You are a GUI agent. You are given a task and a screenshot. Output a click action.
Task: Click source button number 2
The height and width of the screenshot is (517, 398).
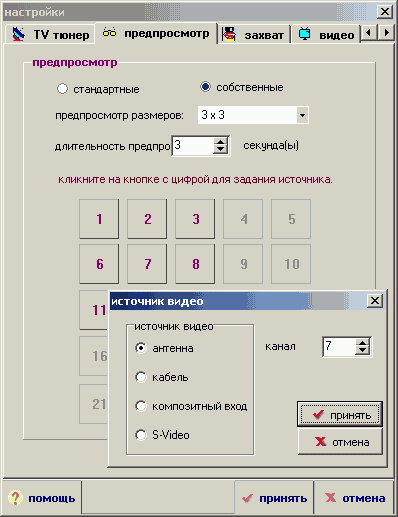pos(147,219)
